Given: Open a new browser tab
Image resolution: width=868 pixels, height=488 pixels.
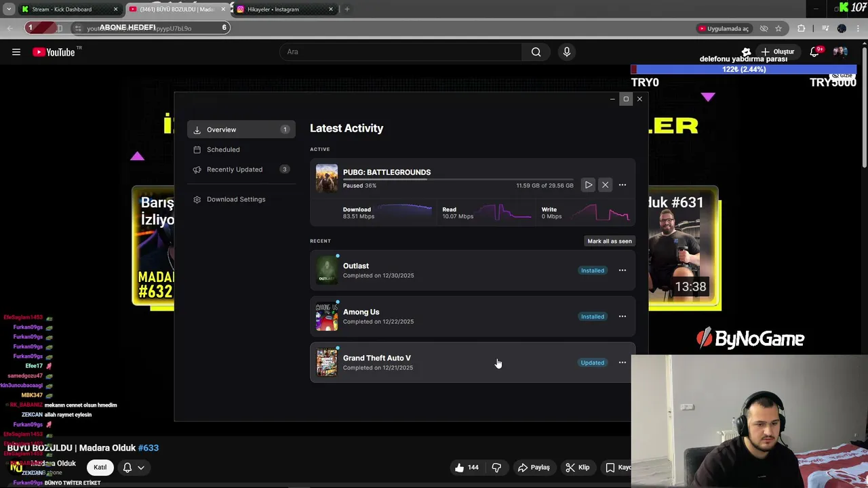Looking at the screenshot, I should 347,9.
